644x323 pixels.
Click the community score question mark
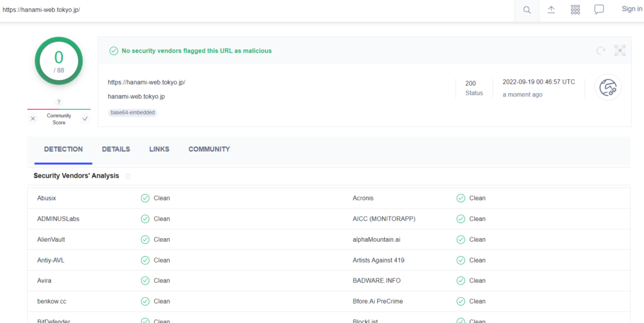point(58,103)
